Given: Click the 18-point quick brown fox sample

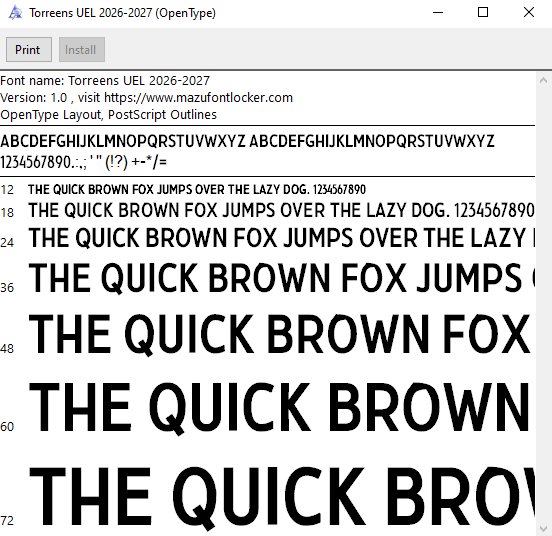Looking at the screenshot, I should coord(281,210).
